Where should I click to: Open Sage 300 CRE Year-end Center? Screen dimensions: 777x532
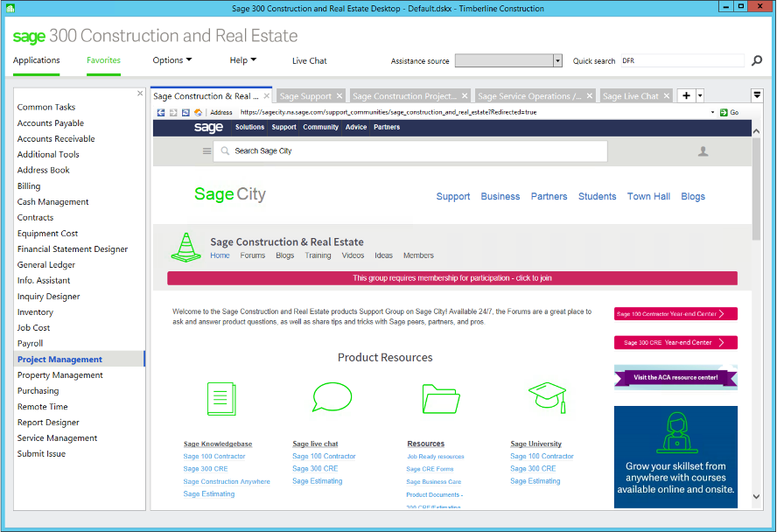pos(675,342)
